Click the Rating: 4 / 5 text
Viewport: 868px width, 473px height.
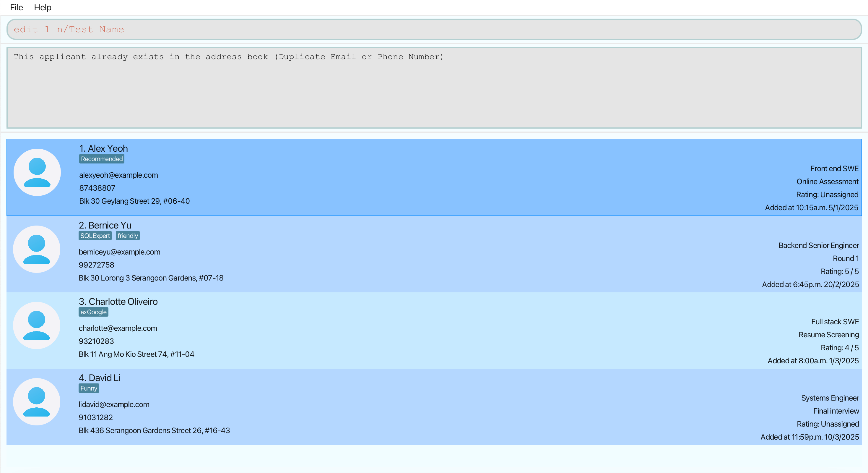[x=840, y=348]
